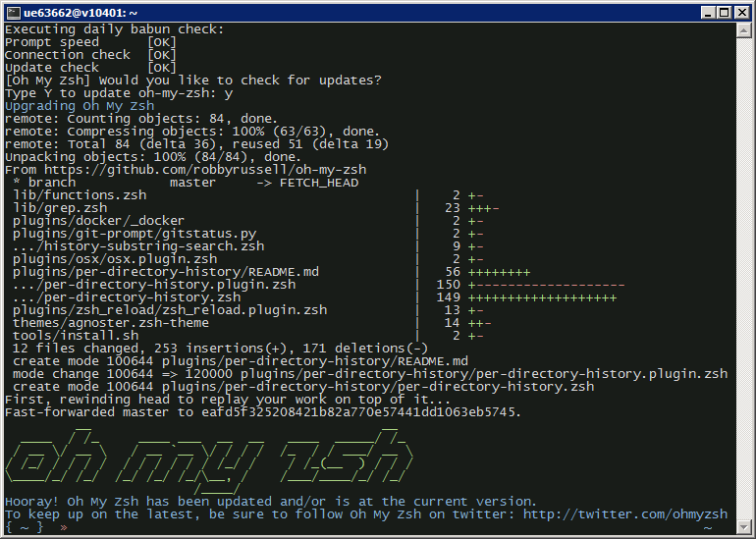Screen dimensions: 756x539
Task: Click the twitter.com/ohmyzsh URL
Action: pos(624,514)
